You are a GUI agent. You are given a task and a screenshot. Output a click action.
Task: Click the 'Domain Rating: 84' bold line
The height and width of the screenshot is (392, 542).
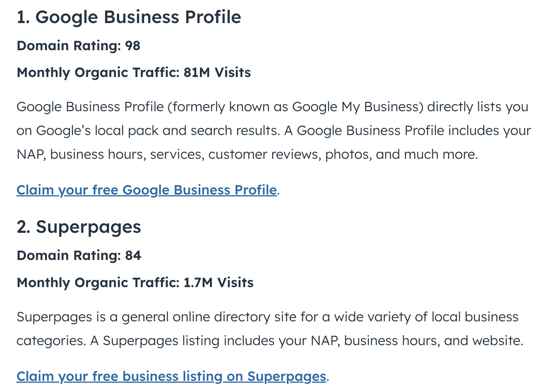point(79,256)
